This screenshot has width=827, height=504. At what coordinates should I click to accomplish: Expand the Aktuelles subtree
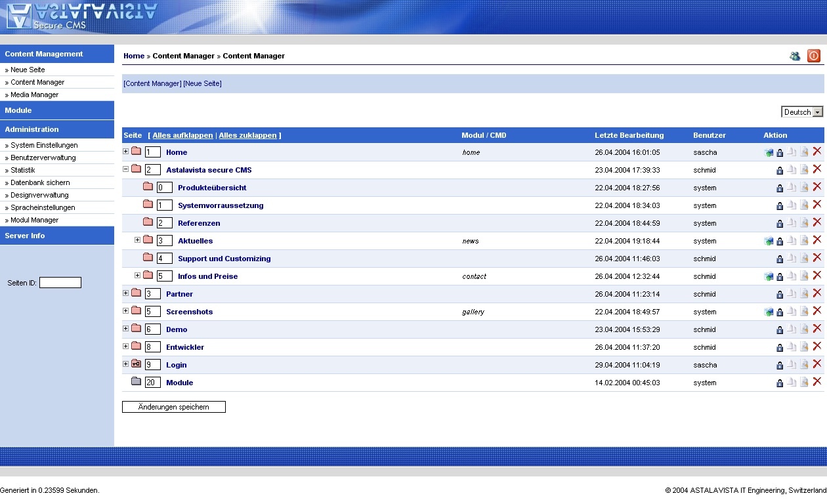[x=138, y=240]
